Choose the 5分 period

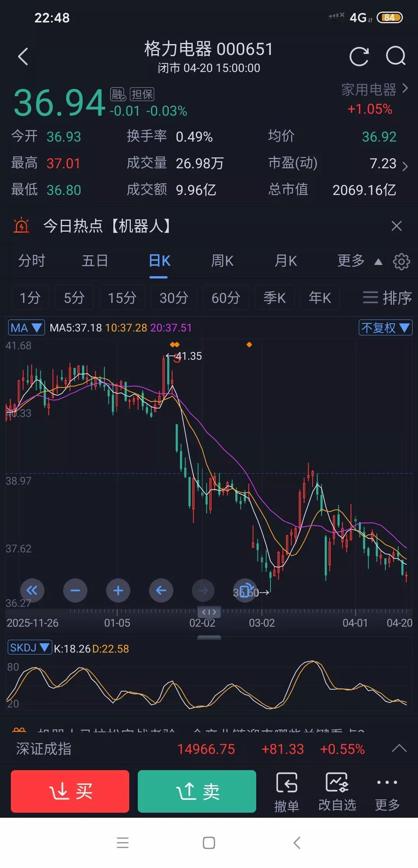[74, 297]
